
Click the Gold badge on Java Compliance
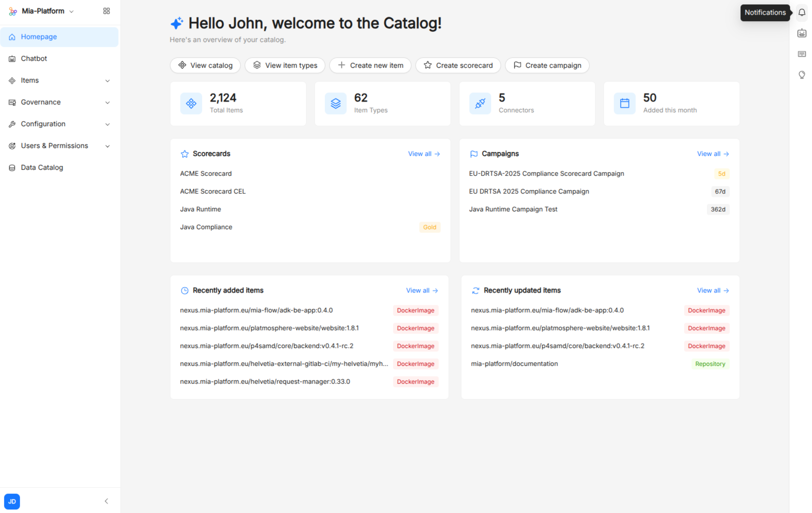(x=430, y=227)
